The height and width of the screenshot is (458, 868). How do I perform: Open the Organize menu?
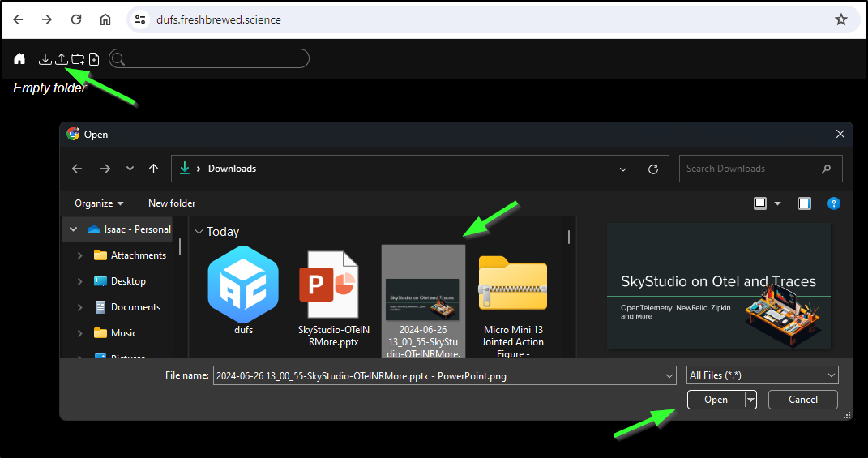tap(99, 203)
